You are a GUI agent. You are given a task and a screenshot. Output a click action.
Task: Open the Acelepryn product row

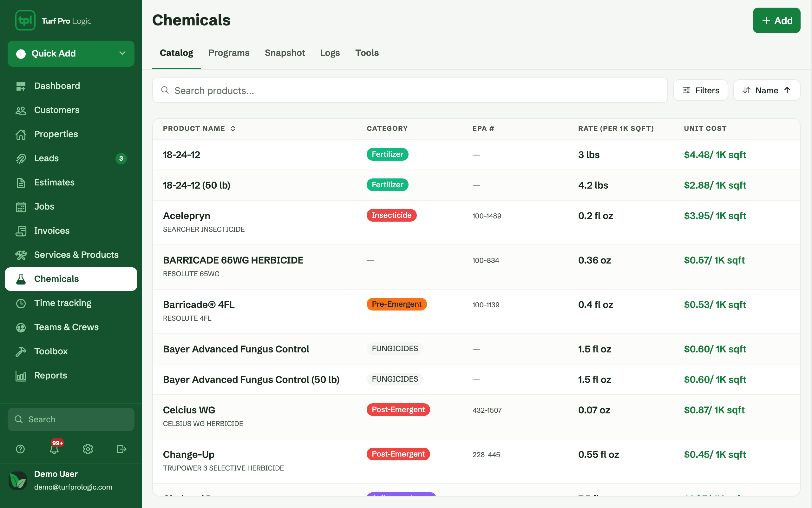click(x=476, y=223)
